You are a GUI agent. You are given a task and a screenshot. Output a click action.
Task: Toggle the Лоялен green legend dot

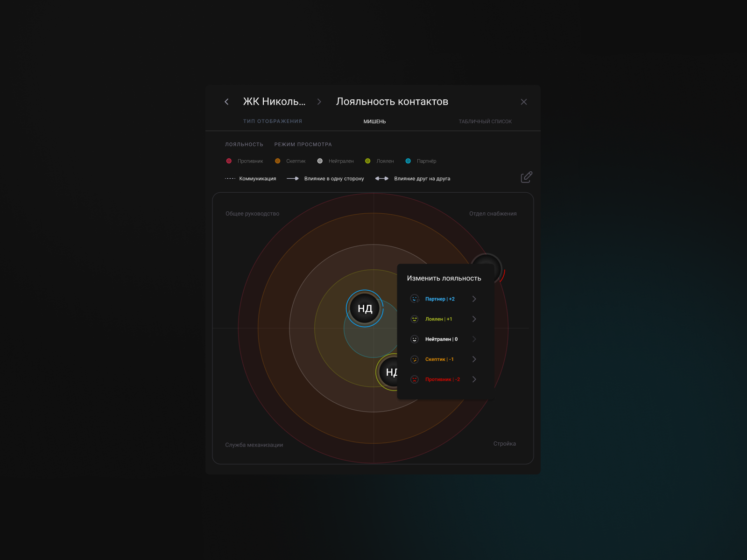click(x=368, y=161)
